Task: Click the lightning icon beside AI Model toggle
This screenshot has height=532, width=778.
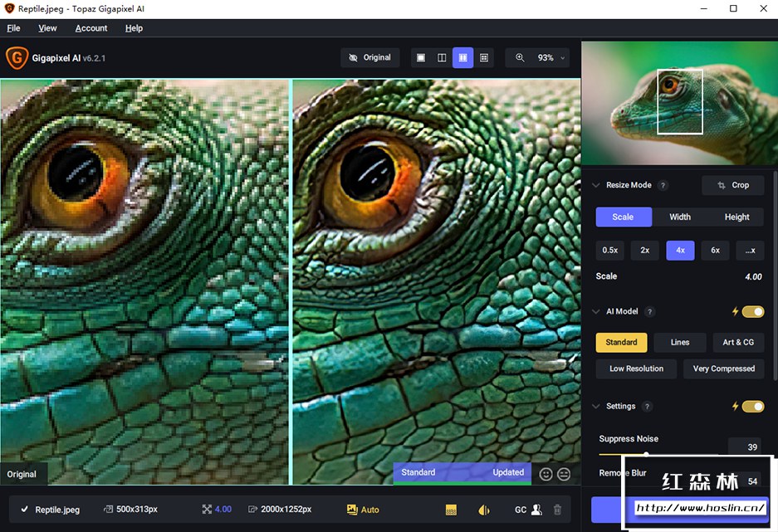Action: point(735,311)
